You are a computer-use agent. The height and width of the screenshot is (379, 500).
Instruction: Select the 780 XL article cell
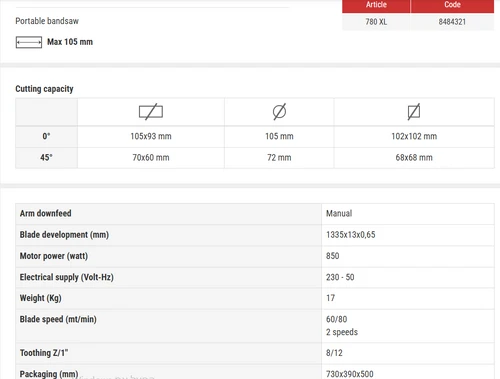click(x=376, y=22)
